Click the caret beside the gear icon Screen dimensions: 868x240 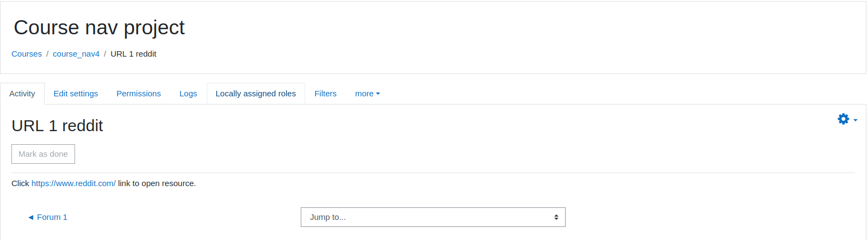tap(855, 120)
